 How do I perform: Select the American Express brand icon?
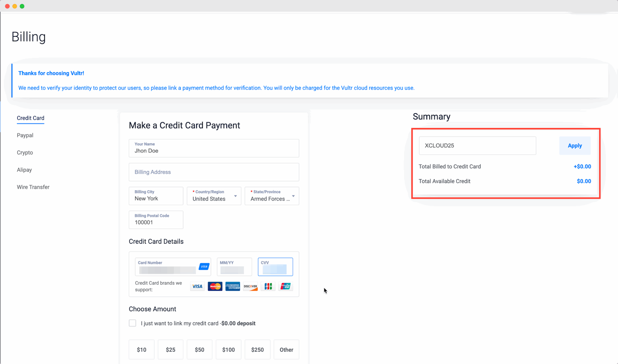[x=233, y=286]
